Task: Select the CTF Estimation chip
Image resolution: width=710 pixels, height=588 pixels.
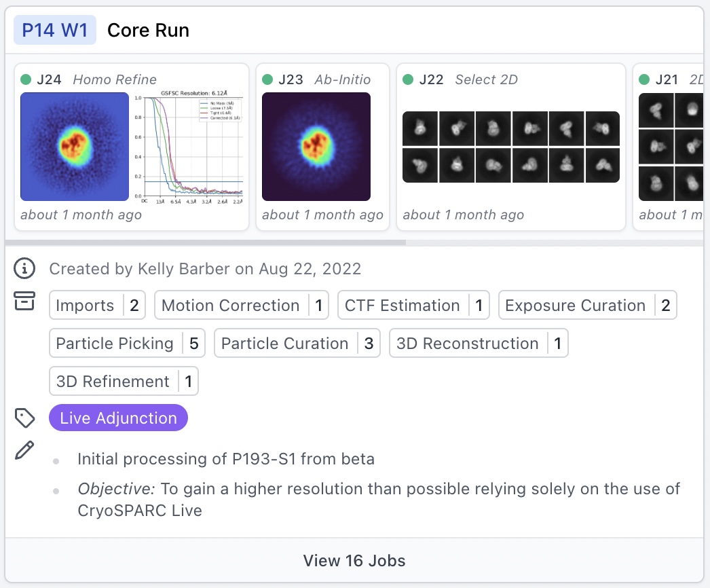Action: coord(413,306)
